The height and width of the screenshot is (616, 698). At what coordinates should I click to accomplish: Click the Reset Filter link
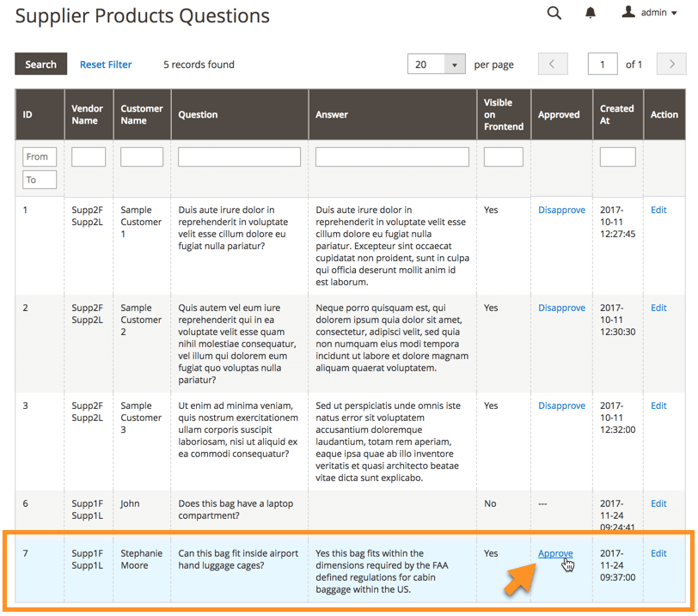point(106,64)
